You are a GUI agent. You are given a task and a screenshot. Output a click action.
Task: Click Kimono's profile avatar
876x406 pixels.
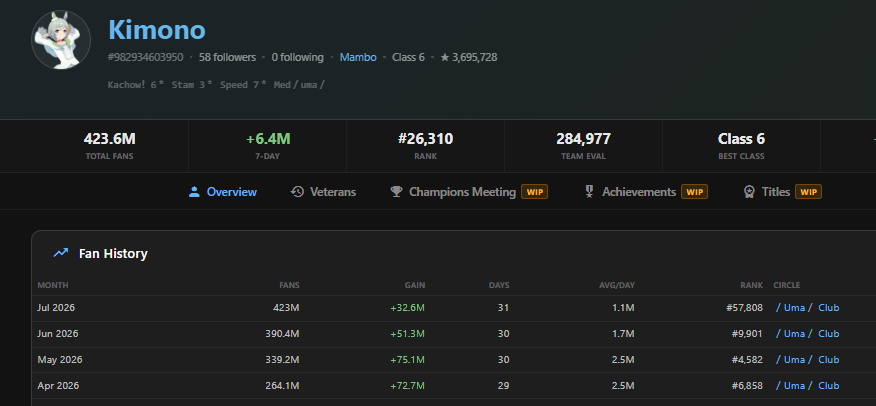61,40
